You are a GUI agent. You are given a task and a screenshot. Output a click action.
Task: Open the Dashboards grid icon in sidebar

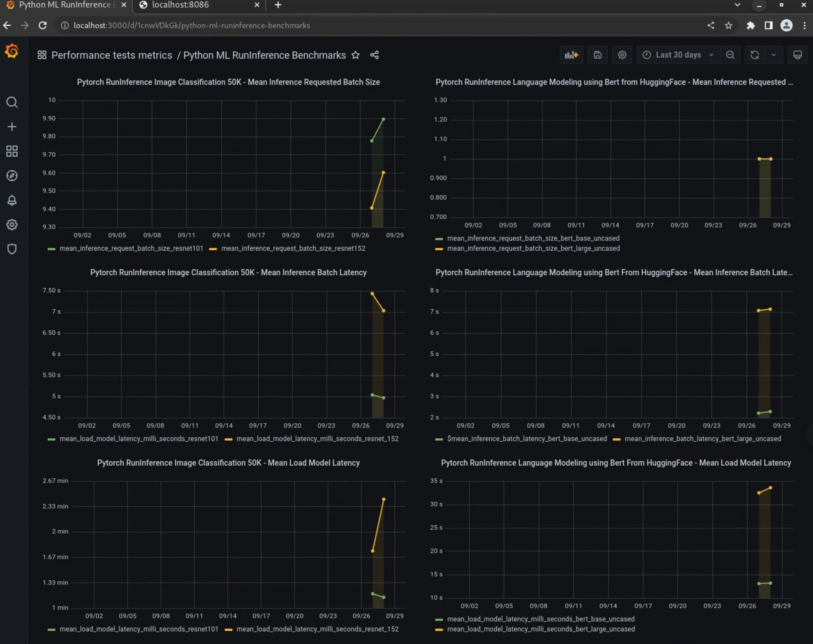tap(12, 151)
